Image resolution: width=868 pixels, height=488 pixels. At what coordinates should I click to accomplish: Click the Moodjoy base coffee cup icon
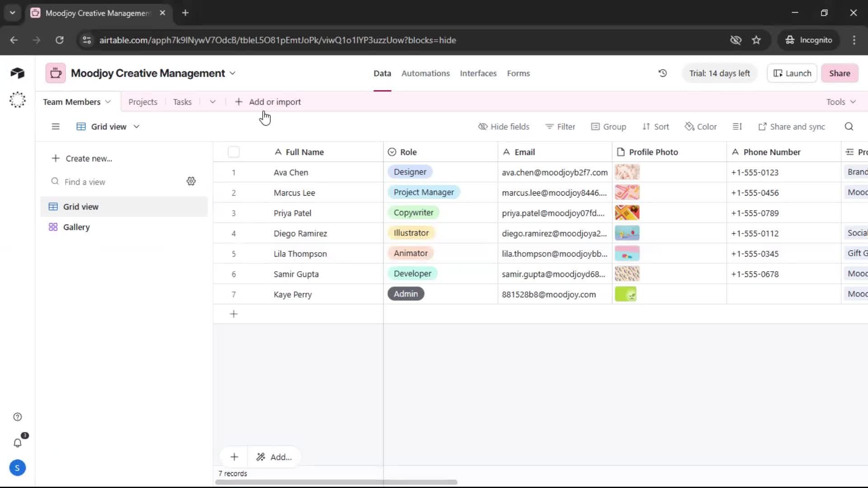pyautogui.click(x=56, y=73)
